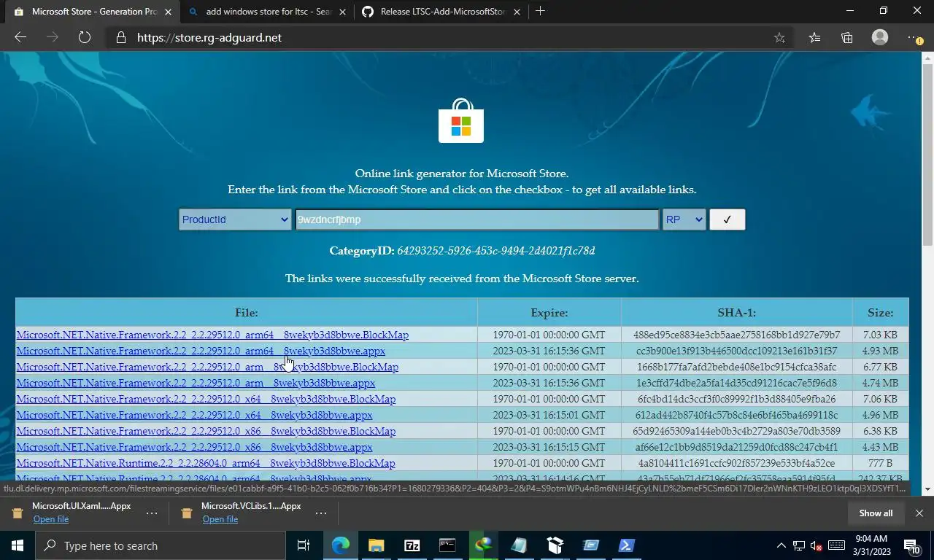Open file link for Microsoft.VCLibs Appx
934x560 pixels.
pyautogui.click(x=220, y=519)
